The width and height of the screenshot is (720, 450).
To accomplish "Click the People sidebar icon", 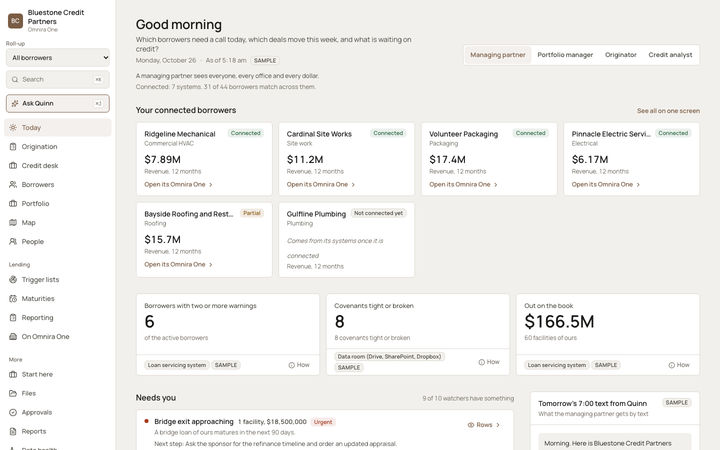I will click(x=13, y=242).
